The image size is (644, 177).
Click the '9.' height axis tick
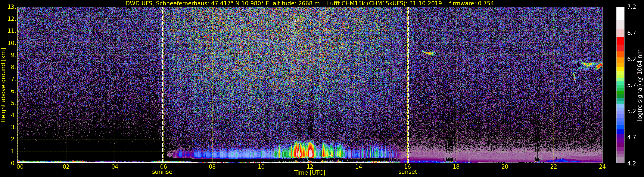13,55
